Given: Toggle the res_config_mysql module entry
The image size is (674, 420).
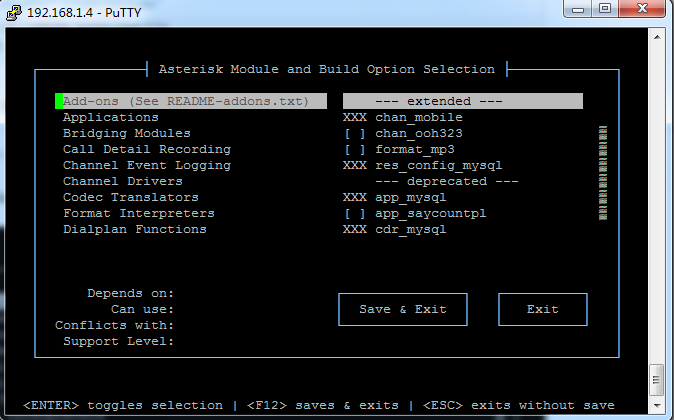Looking at the screenshot, I should (423, 165).
